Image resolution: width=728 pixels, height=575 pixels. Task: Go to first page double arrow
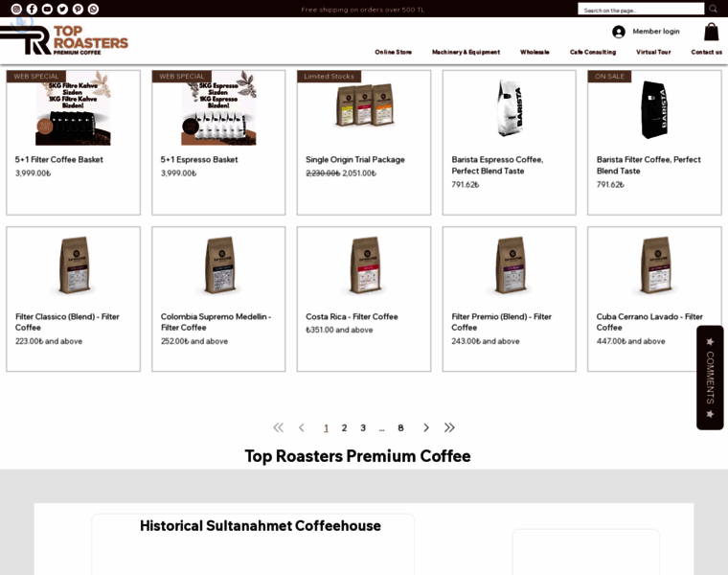tap(278, 427)
